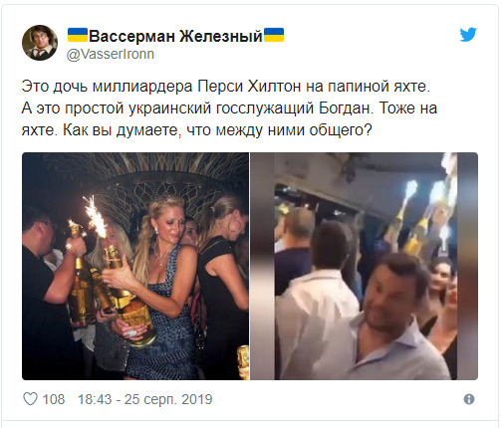This screenshot has width=504, height=428.
Task: Click the tweet line starting with Это дочь
Action: 226,87
